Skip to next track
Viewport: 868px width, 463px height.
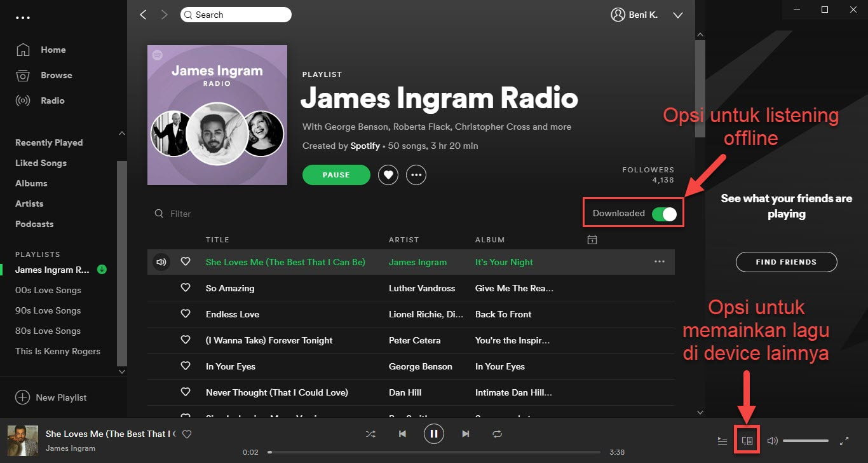click(x=466, y=434)
